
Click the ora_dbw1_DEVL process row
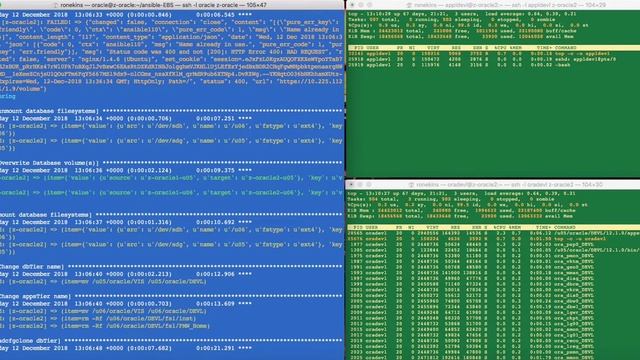click(x=471, y=307)
